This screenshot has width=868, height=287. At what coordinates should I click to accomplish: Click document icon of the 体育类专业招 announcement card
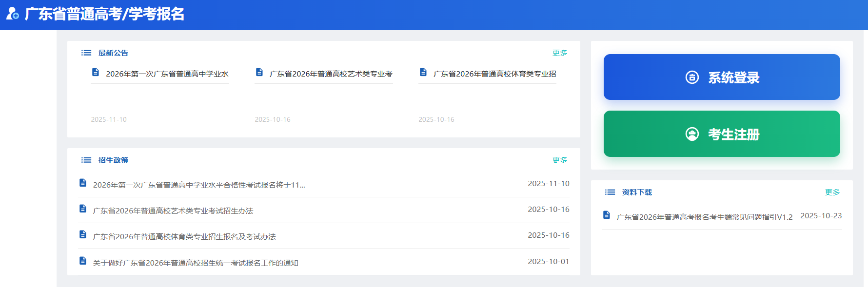(423, 73)
